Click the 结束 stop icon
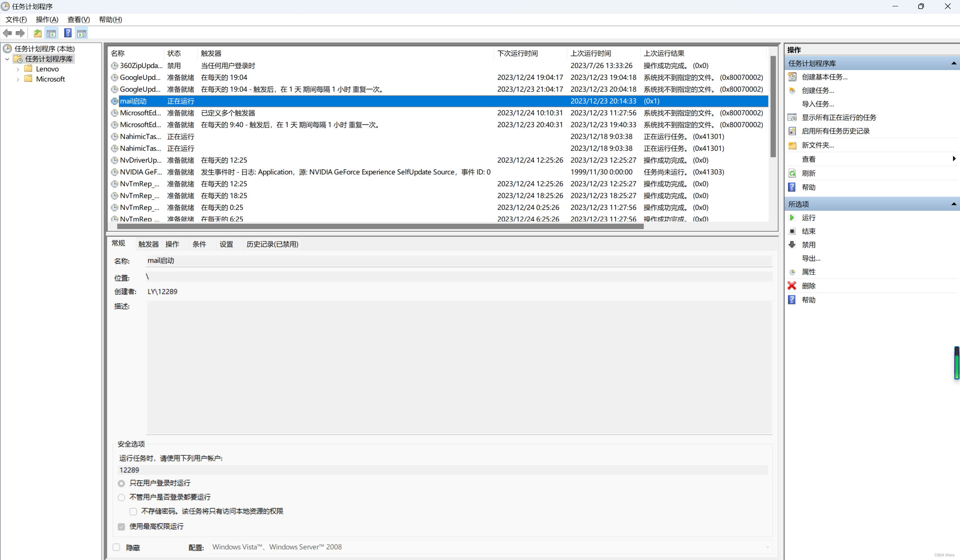960x560 pixels. tap(792, 231)
